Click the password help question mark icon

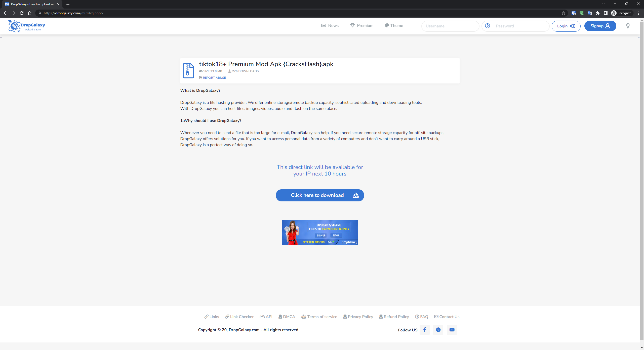tap(488, 26)
